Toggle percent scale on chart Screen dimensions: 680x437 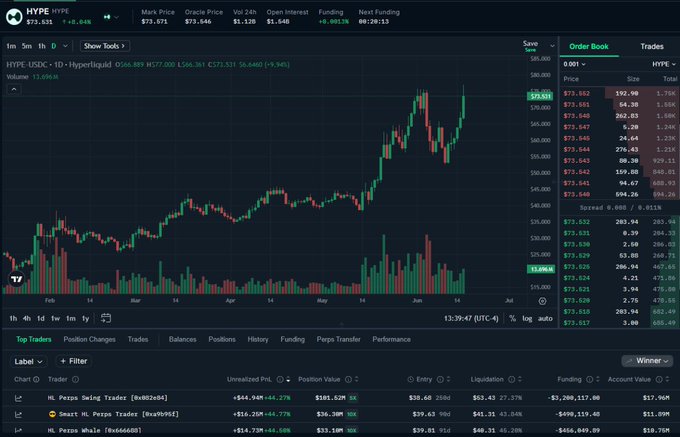[x=513, y=319]
